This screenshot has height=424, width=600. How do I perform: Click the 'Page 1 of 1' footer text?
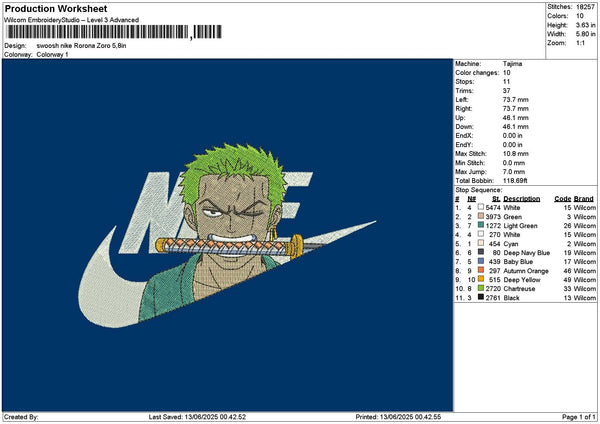(579, 417)
